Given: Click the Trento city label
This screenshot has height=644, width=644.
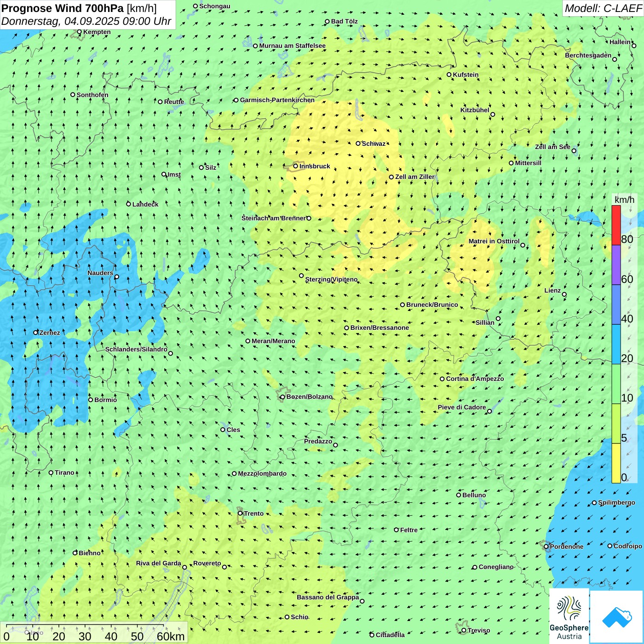Looking at the screenshot, I should point(254,513).
